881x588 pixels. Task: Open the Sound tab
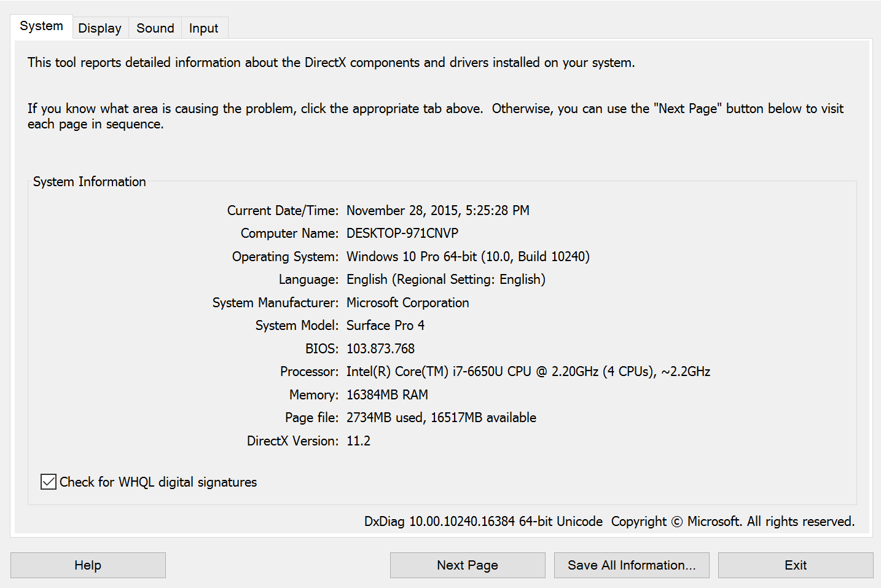pos(155,28)
